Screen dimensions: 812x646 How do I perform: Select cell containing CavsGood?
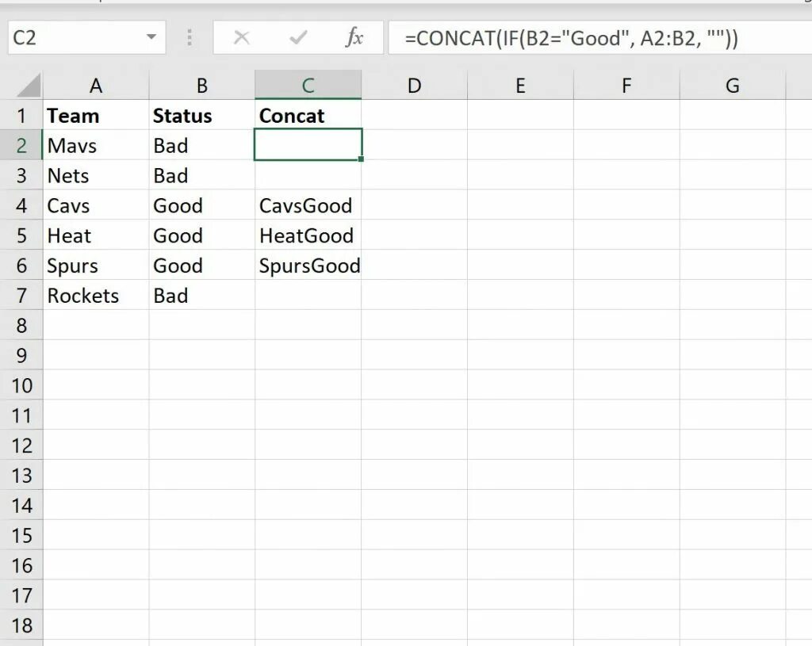coord(308,205)
